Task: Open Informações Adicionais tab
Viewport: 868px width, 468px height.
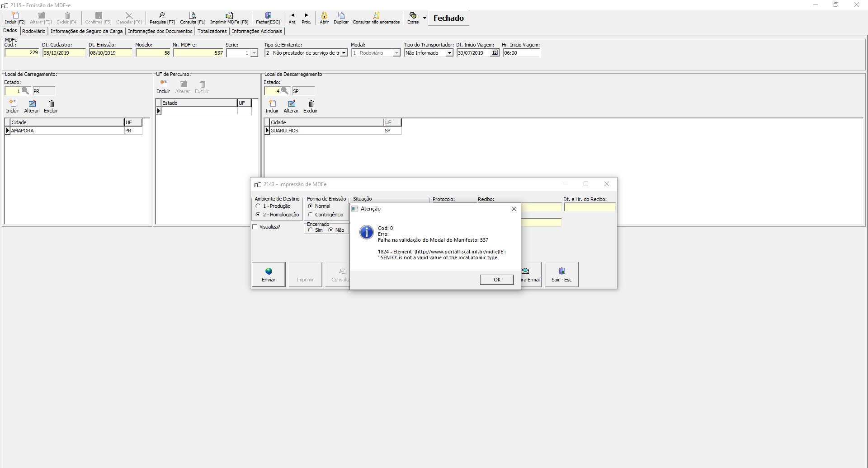Action: 257,31
